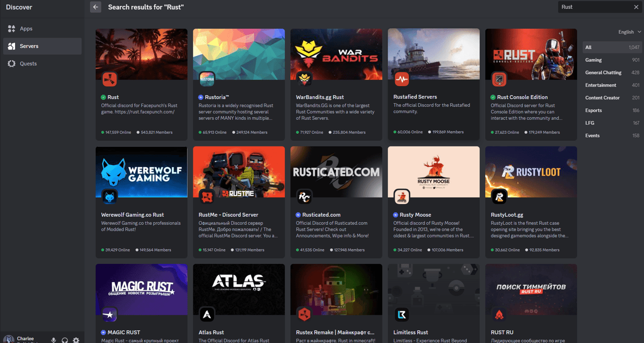The width and height of the screenshot is (644, 343).
Task: Click the RUST RU server avatar
Action: [499, 314]
